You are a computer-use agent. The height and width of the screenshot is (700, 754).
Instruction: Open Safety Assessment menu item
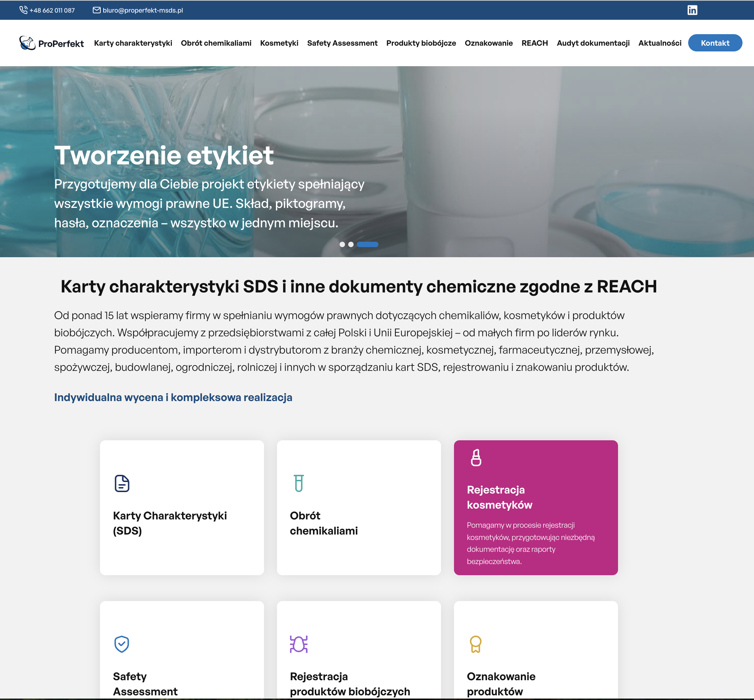(x=342, y=43)
